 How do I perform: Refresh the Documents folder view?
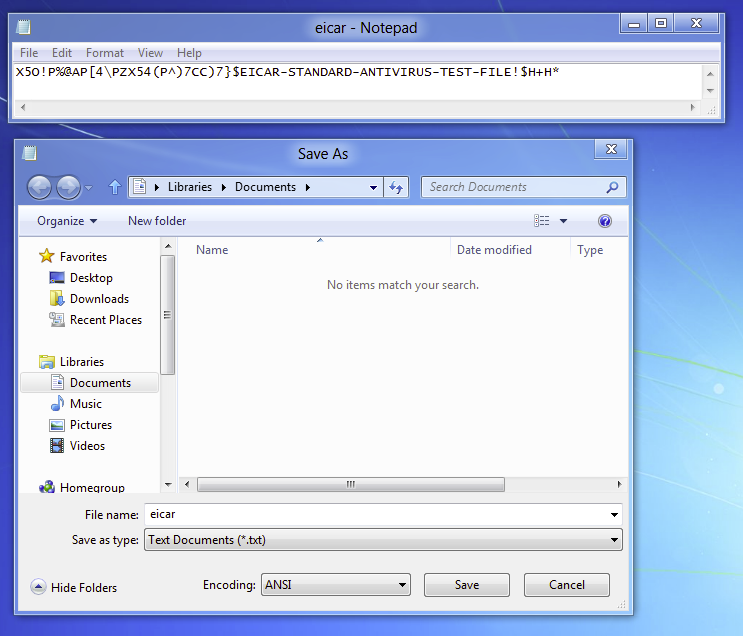[x=396, y=187]
